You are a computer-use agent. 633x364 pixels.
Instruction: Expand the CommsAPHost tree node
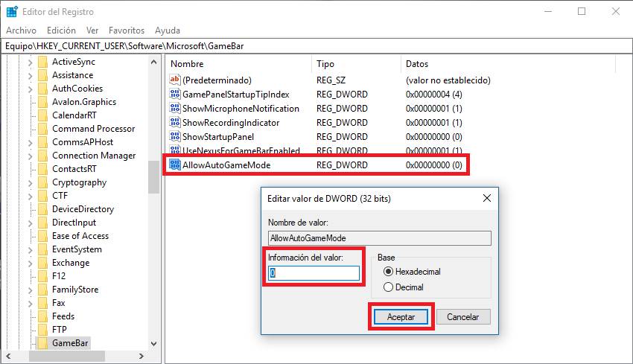pyautogui.click(x=30, y=143)
